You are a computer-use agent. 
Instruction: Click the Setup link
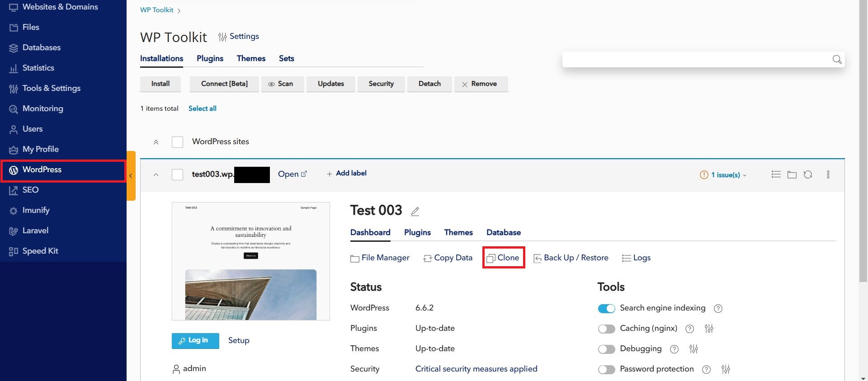tap(239, 340)
